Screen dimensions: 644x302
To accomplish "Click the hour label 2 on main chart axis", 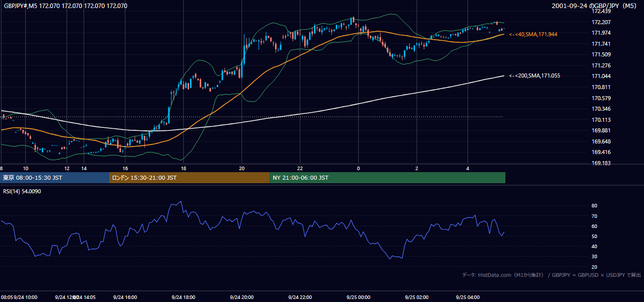I will click(417, 169).
